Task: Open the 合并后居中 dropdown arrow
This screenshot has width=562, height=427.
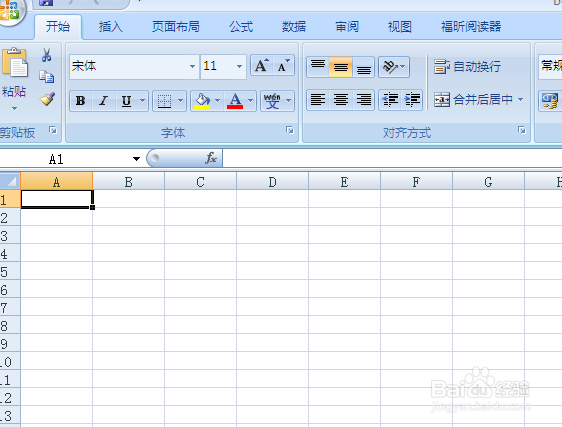Action: (x=520, y=99)
